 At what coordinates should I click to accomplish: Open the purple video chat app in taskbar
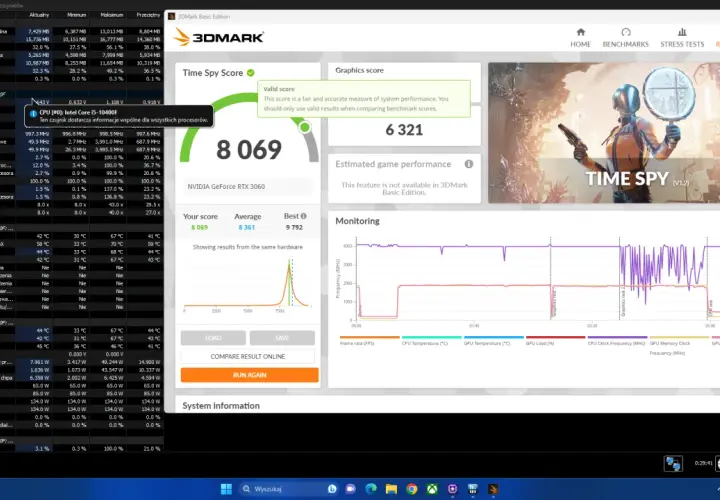351,489
